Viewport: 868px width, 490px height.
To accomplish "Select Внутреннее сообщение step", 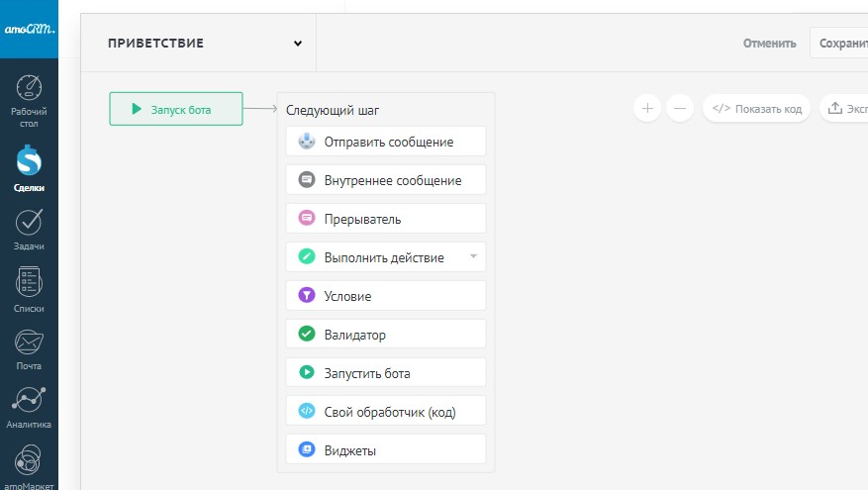I will coord(386,180).
